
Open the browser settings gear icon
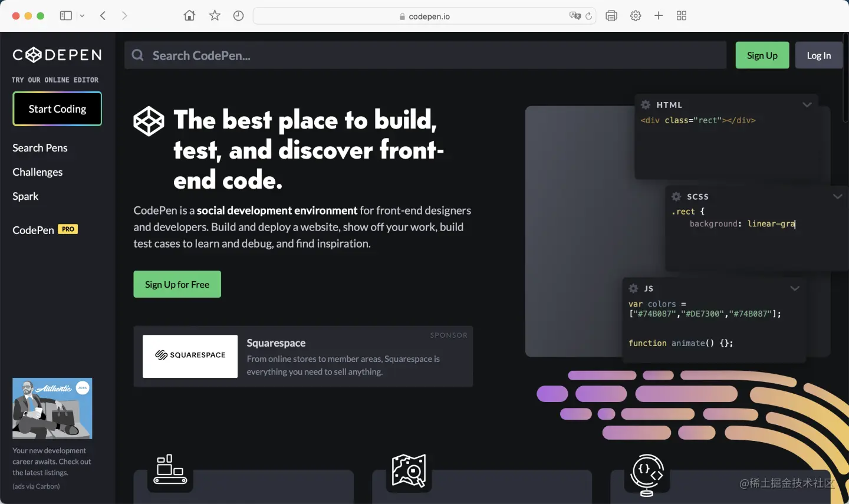636,16
